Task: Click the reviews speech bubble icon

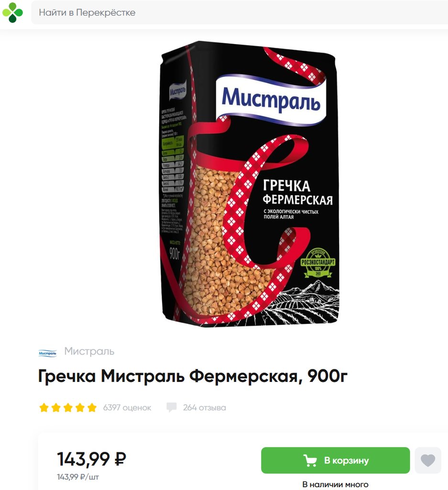Action: (x=171, y=408)
